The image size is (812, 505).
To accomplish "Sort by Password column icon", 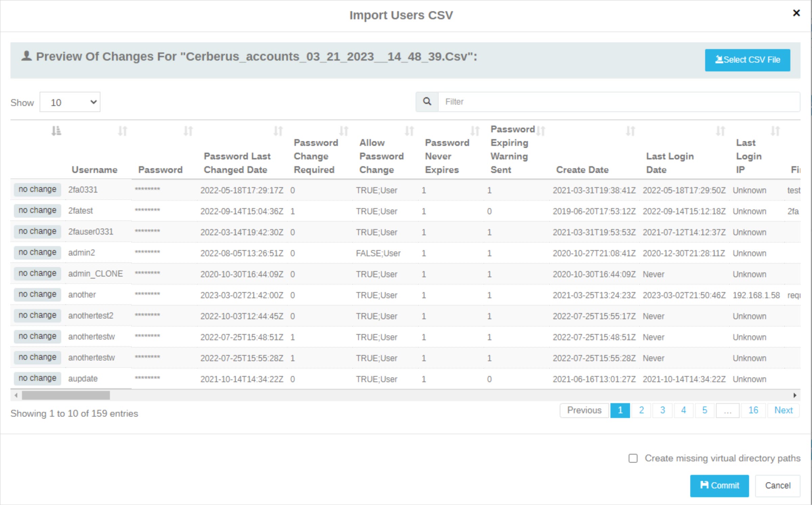I will point(188,131).
